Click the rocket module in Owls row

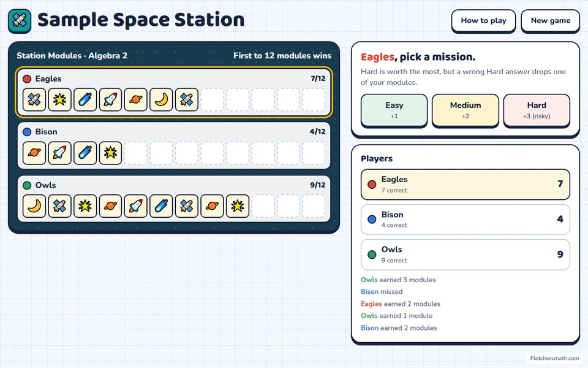pyautogui.click(x=136, y=206)
